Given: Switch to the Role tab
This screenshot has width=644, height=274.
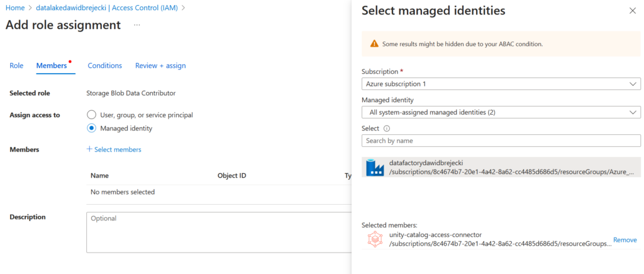Looking at the screenshot, I should [16, 66].
